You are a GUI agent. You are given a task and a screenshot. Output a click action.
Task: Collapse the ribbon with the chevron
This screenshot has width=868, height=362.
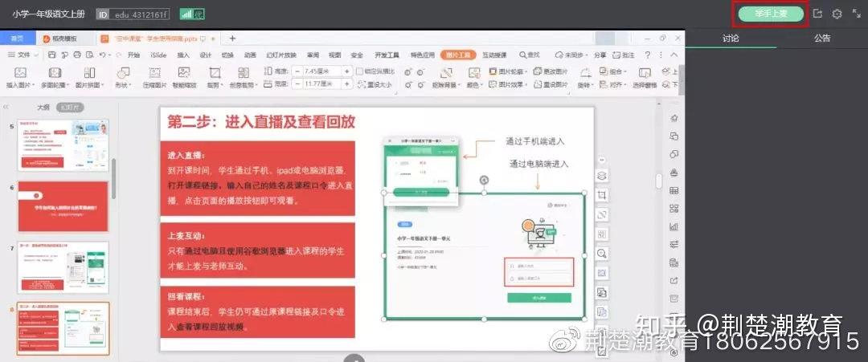(674, 55)
